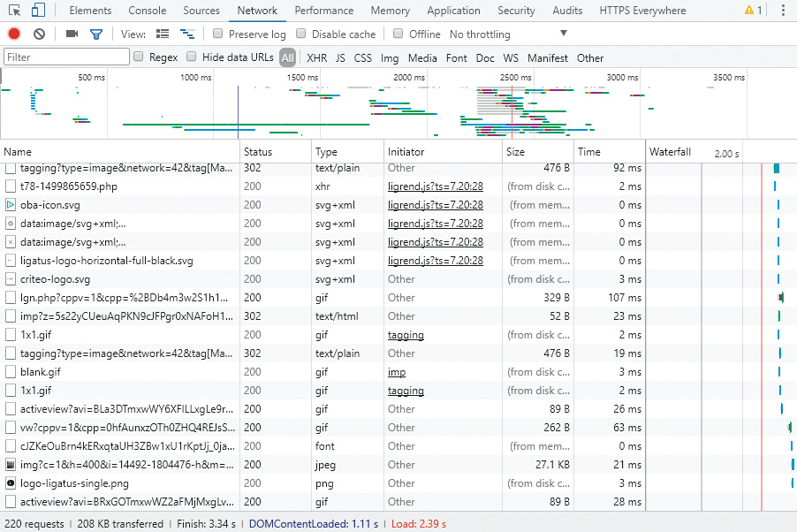Click the red record network log button
This screenshot has width=797, height=532.
tap(14, 34)
